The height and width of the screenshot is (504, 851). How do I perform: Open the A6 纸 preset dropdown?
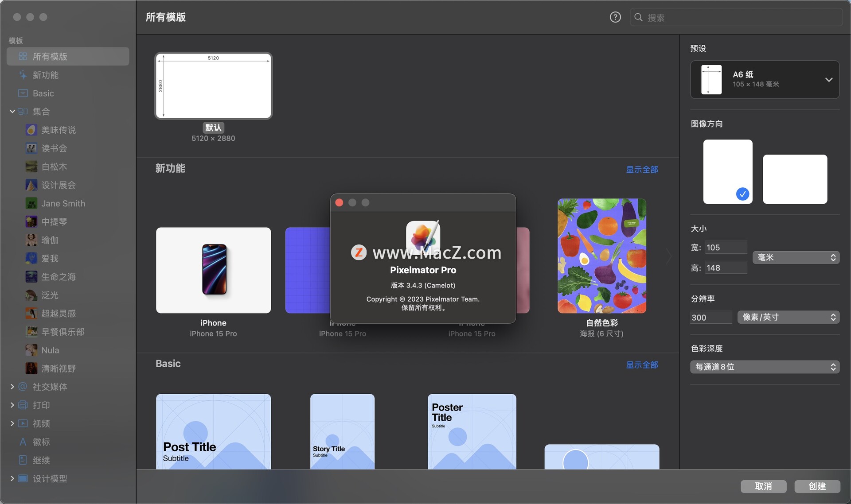tap(765, 80)
